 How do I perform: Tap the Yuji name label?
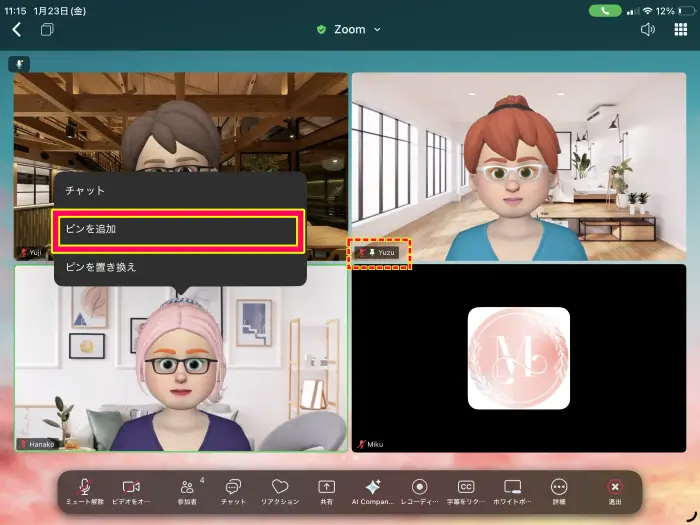30,253
